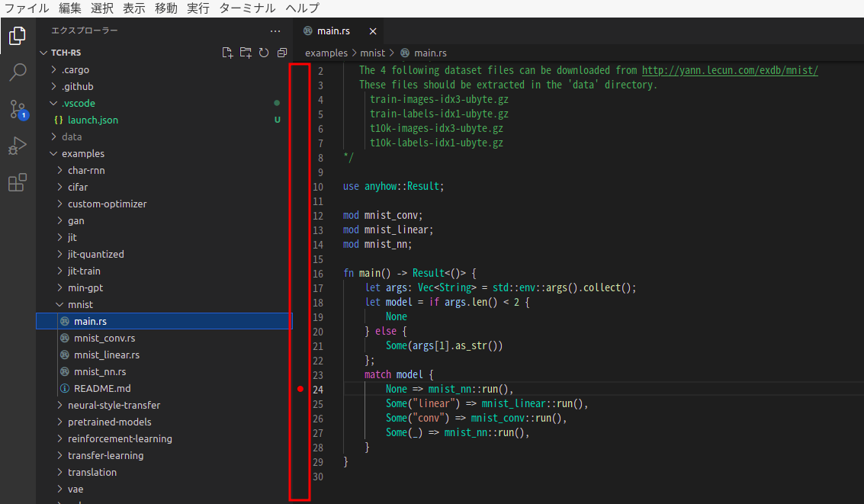Screen dimensions: 864x504
Task: Create a new file with the New File icon
Action: pyautogui.click(x=226, y=52)
